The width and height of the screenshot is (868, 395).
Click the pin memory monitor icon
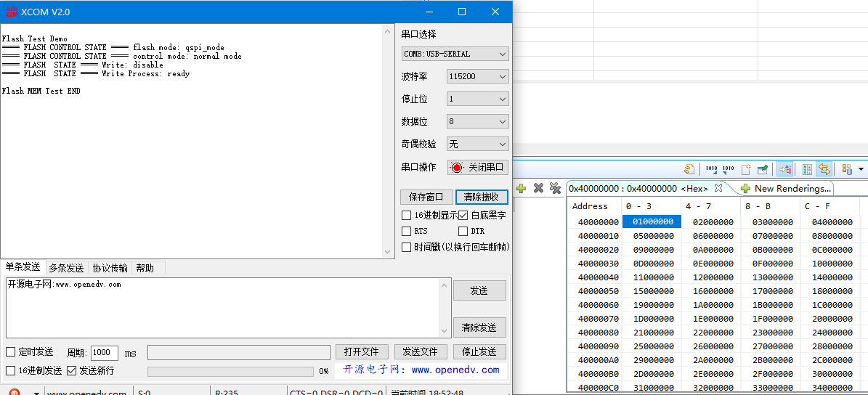763,169
